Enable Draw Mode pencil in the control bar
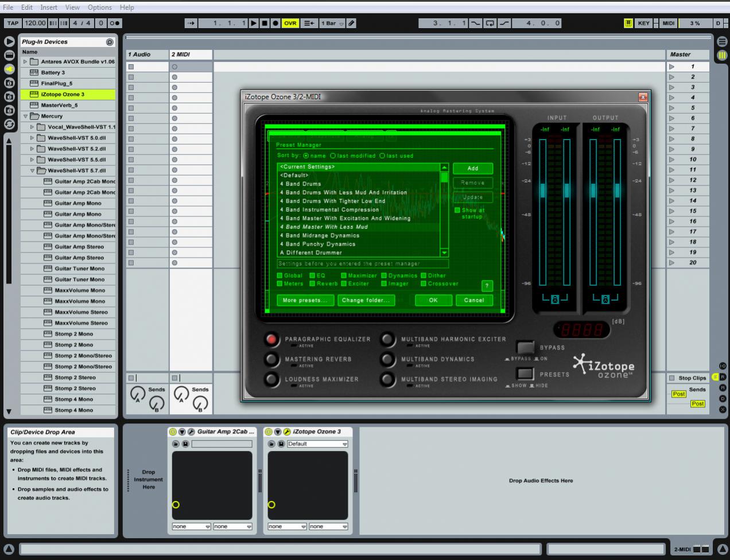This screenshot has height=560, width=730. click(351, 23)
